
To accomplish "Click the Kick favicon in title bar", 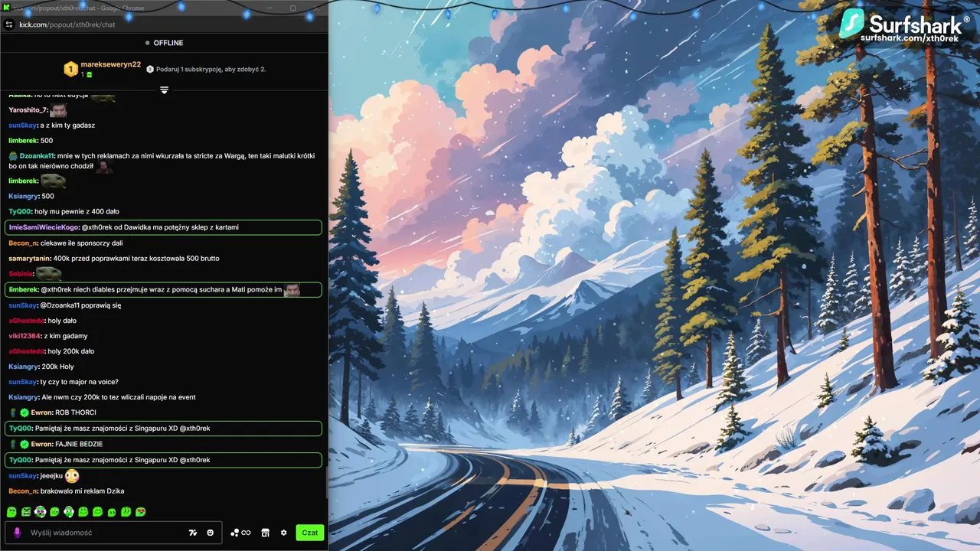I will pyautogui.click(x=5, y=8).
